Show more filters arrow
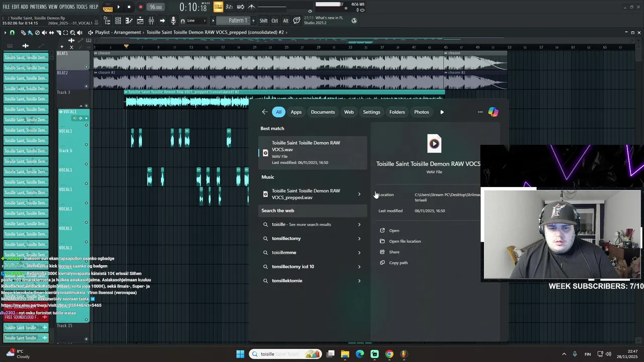Screen dimensions: 644x362 (x=442, y=112)
